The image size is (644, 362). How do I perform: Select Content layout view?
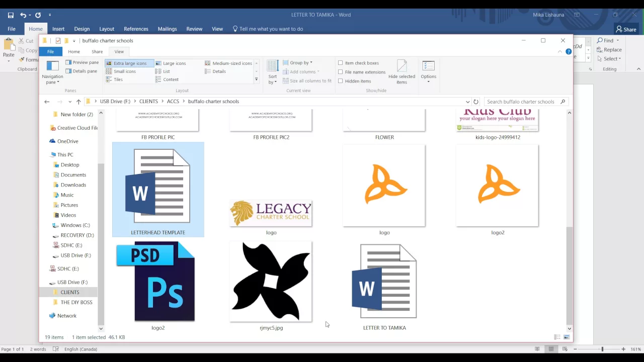(167, 79)
